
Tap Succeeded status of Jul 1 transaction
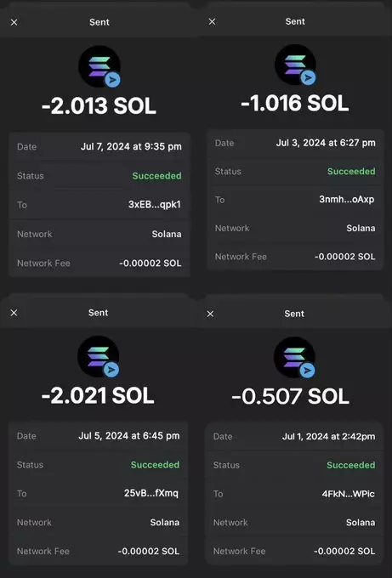[351, 465]
